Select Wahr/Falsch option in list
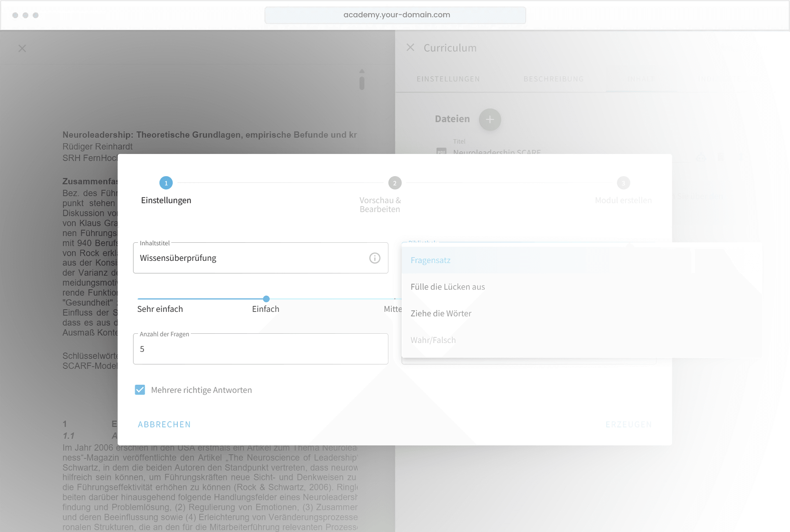Viewport: 790px width, 532px height. [433, 340]
